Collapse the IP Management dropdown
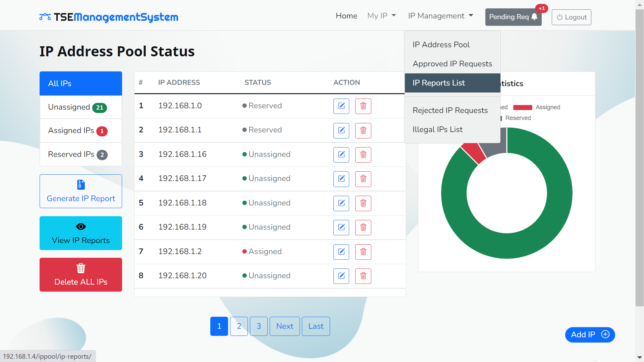Screen dimensions: 644x362 point(440,16)
